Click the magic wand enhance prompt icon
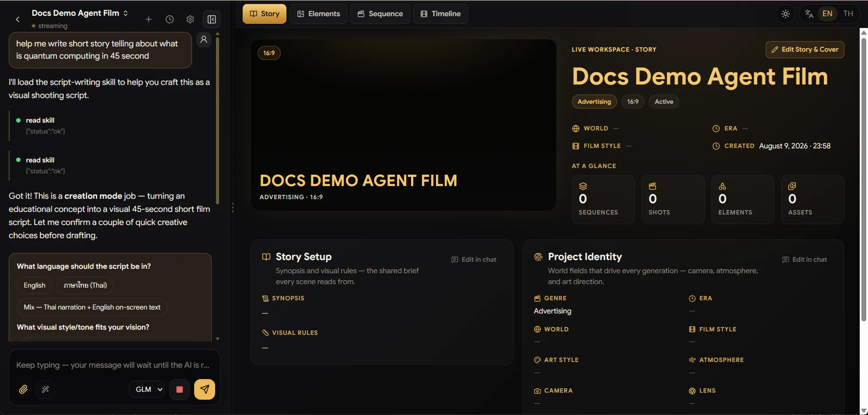The image size is (868, 415). click(45, 389)
